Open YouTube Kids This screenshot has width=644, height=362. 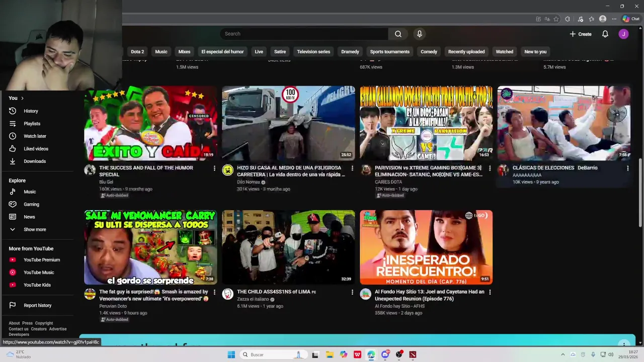pyautogui.click(x=37, y=285)
